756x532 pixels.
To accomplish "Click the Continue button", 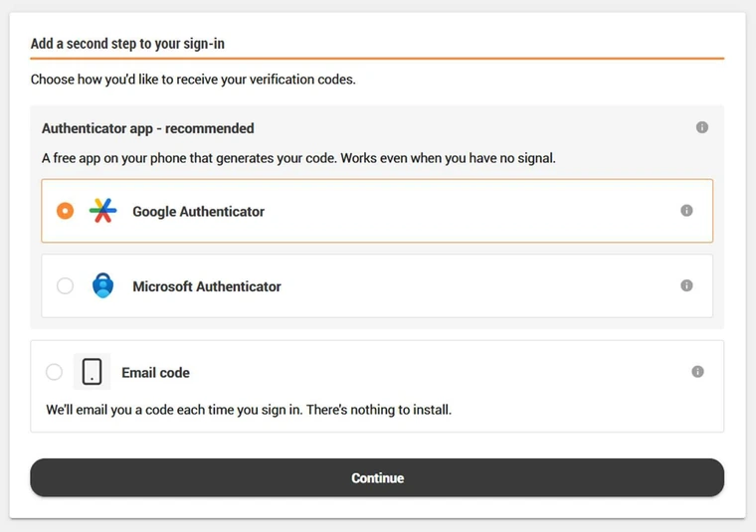I will click(377, 477).
